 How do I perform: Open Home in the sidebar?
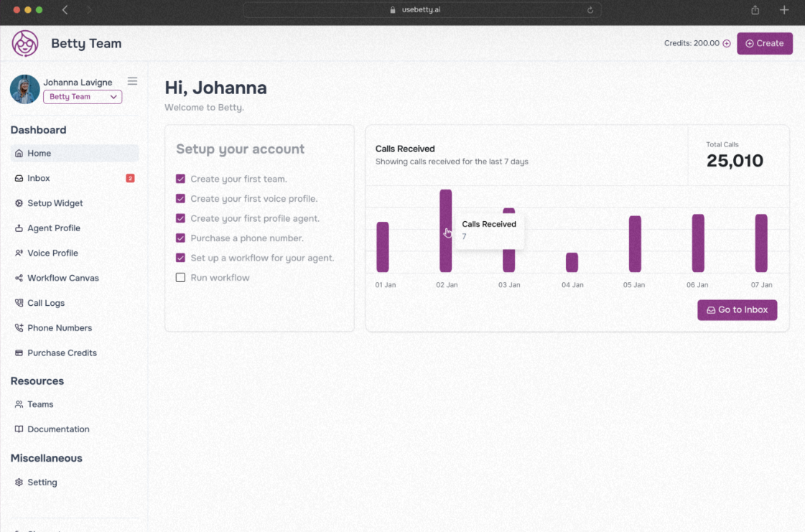(75, 153)
